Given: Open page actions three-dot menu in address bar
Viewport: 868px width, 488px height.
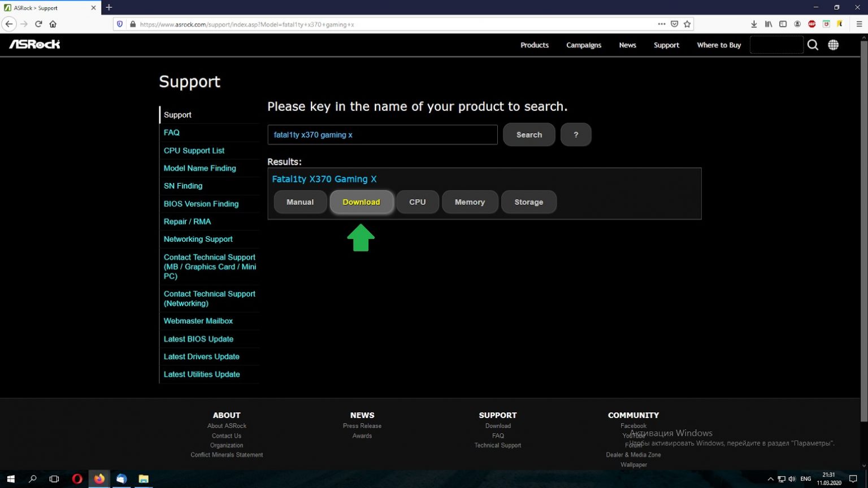Looking at the screenshot, I should pyautogui.click(x=662, y=24).
